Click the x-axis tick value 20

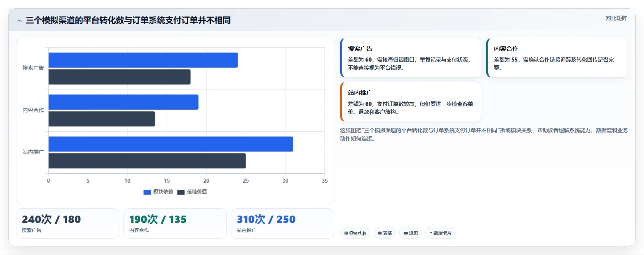tap(206, 181)
